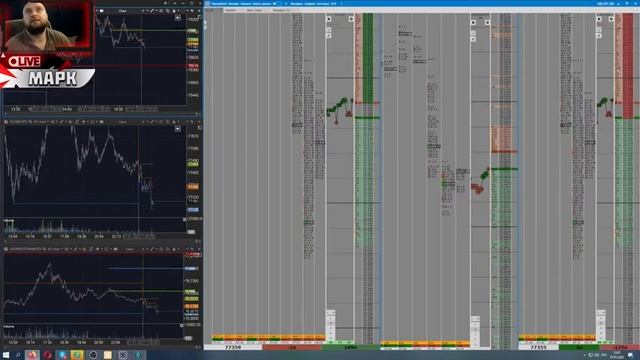Open the OBS Studio taskbar icon

93,355
